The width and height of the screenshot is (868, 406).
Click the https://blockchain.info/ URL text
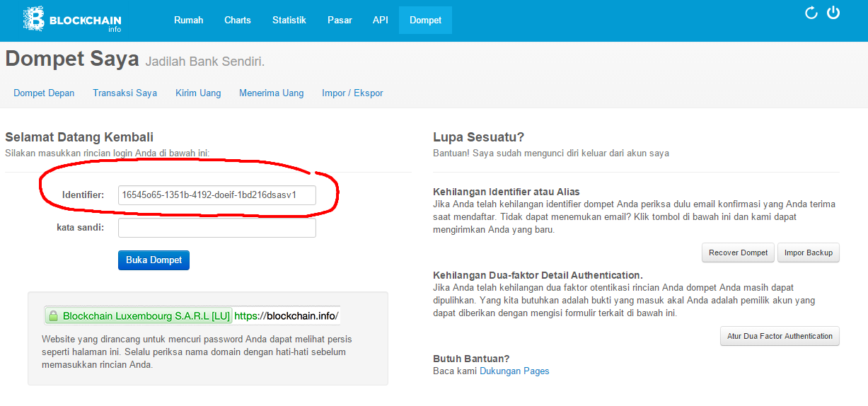[287, 315]
